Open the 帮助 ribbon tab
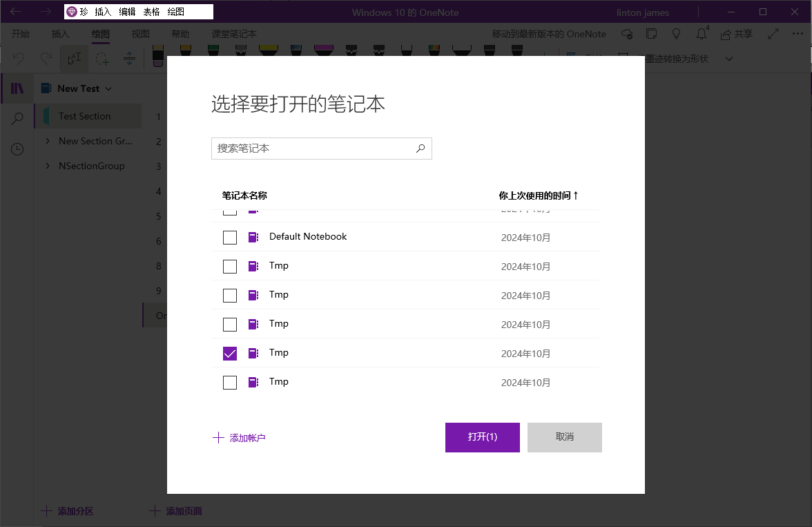Image resolution: width=812 pixels, height=527 pixels. (x=180, y=34)
